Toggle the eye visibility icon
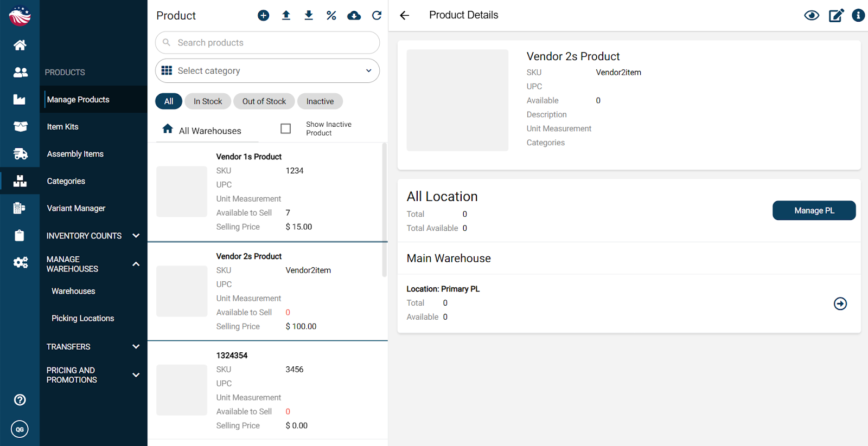868x446 pixels. [812, 15]
